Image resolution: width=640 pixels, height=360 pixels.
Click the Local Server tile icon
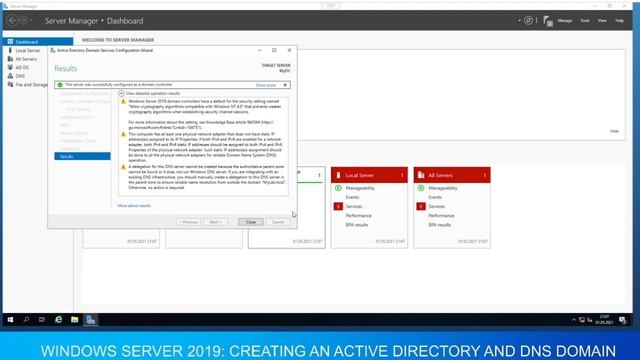tap(338, 175)
